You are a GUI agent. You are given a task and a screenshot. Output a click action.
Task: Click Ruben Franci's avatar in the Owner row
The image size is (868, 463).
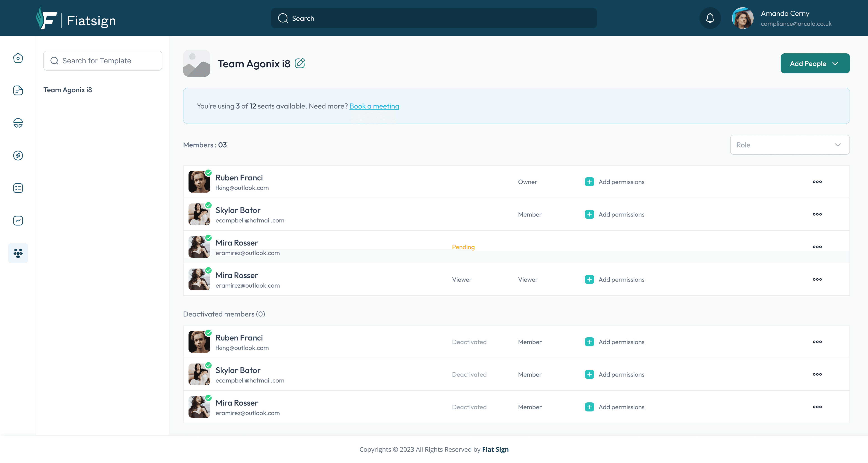(x=199, y=182)
